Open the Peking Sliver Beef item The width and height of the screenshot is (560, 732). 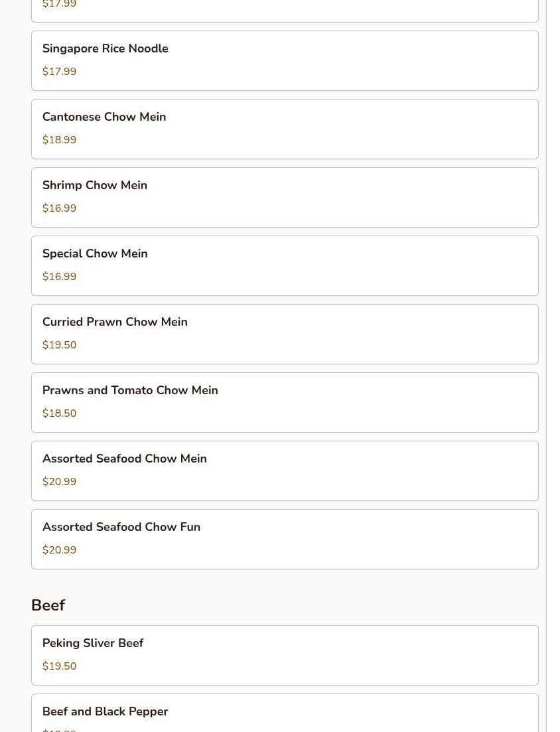(93, 643)
